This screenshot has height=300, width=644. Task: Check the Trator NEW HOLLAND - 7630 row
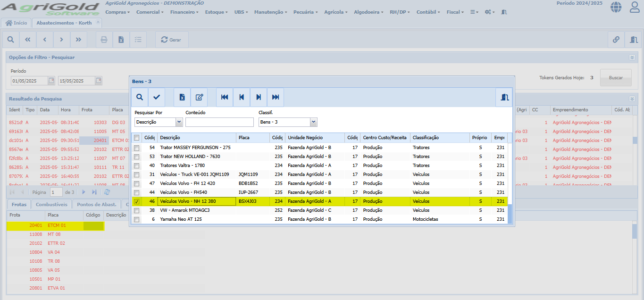(136, 157)
